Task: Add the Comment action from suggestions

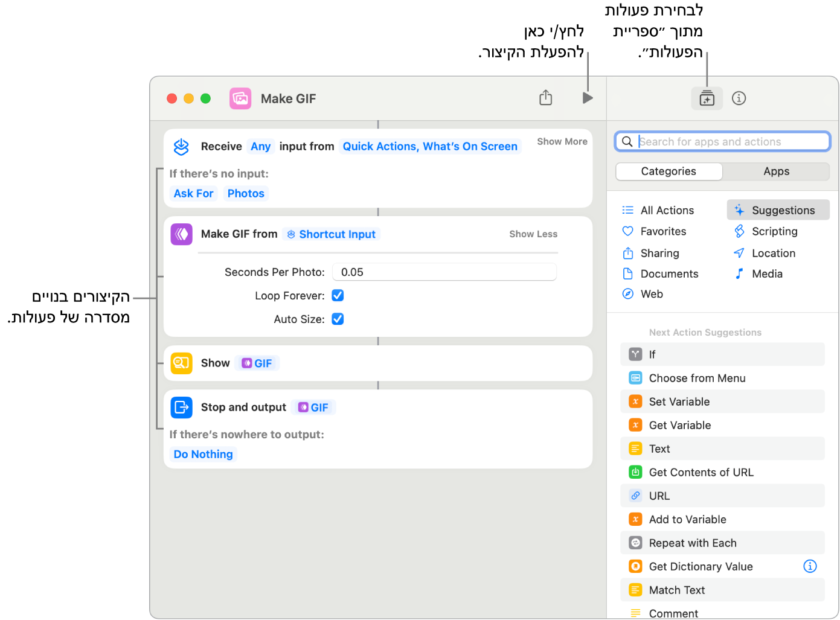Action: pyautogui.click(x=722, y=613)
